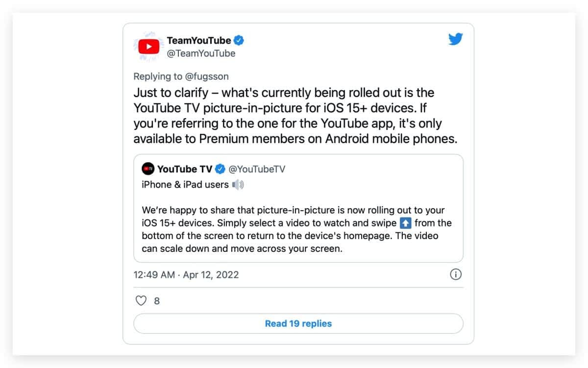The height and width of the screenshot is (368, 588).
Task: Visit the @YouTubeTV handle
Action: (257, 169)
